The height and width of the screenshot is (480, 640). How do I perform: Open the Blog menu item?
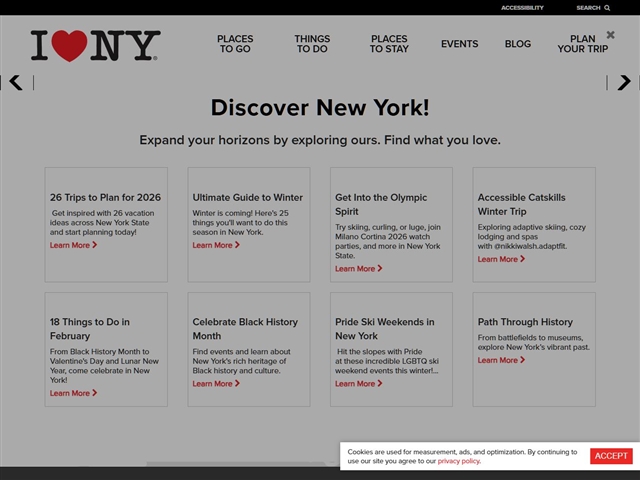[x=518, y=44]
